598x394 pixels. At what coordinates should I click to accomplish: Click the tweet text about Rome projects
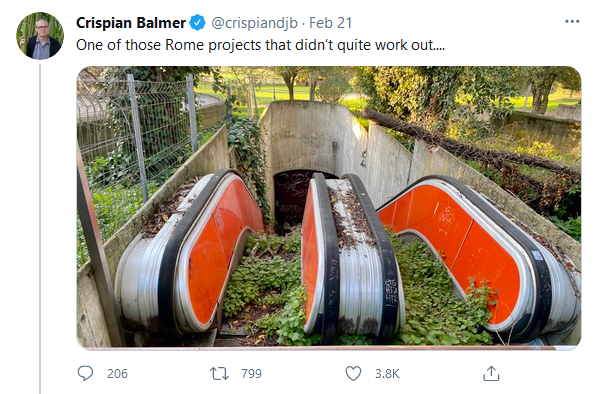point(260,45)
